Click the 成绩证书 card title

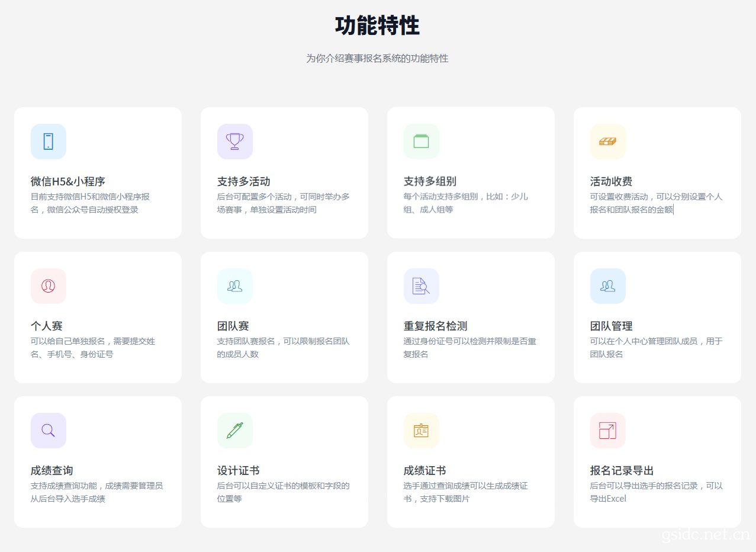425,470
